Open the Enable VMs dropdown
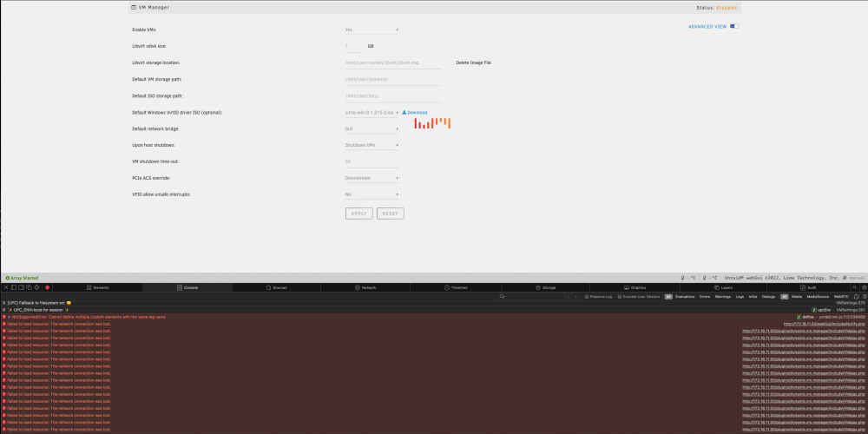 pyautogui.click(x=372, y=30)
